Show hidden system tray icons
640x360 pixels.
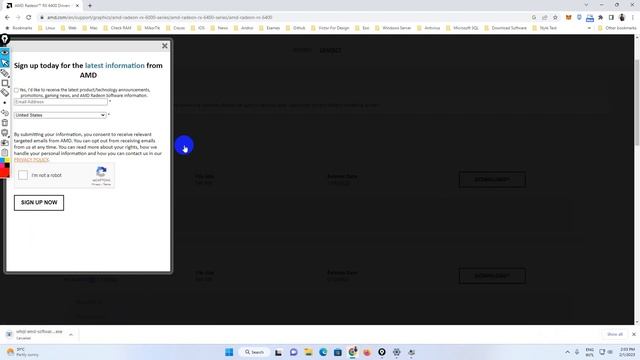point(567,352)
